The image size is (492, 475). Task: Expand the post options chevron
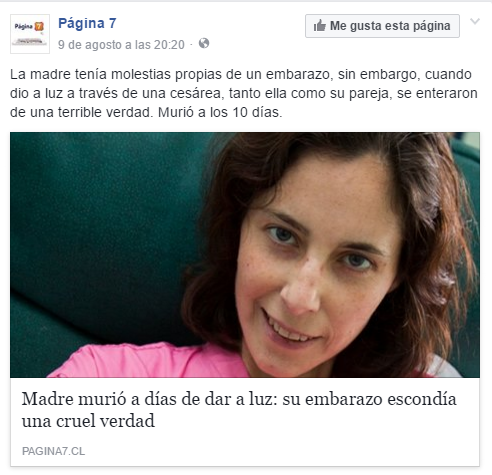click(475, 21)
